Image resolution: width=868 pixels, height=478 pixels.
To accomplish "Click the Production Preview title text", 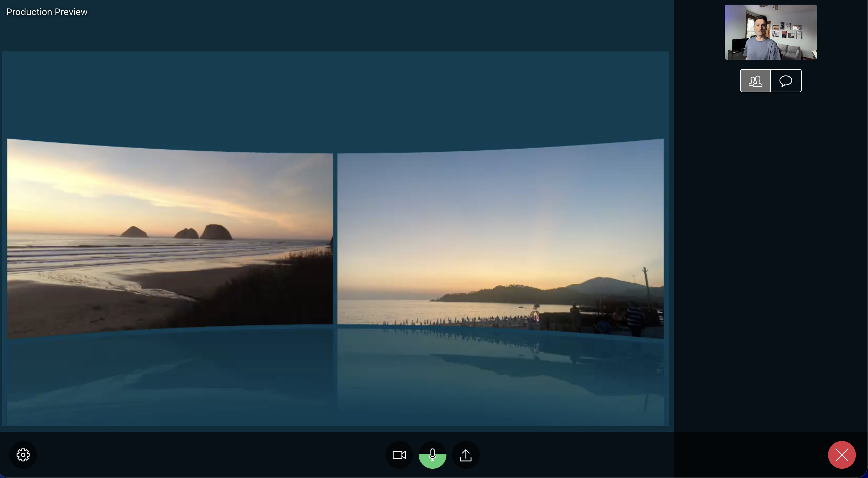I will click(x=47, y=12).
